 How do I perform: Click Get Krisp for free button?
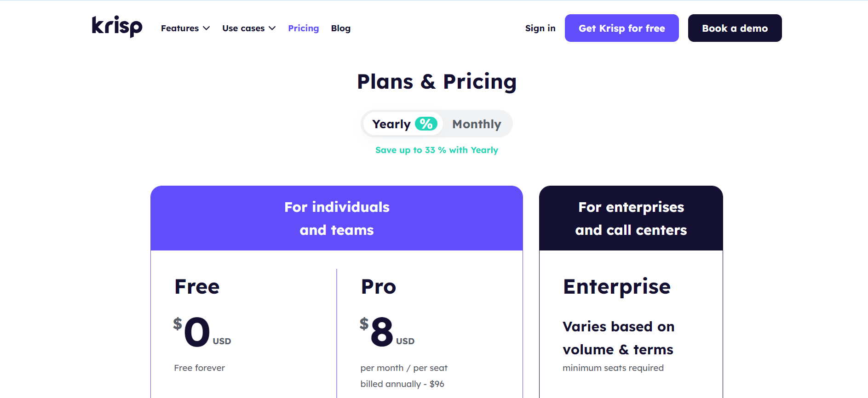pos(622,28)
